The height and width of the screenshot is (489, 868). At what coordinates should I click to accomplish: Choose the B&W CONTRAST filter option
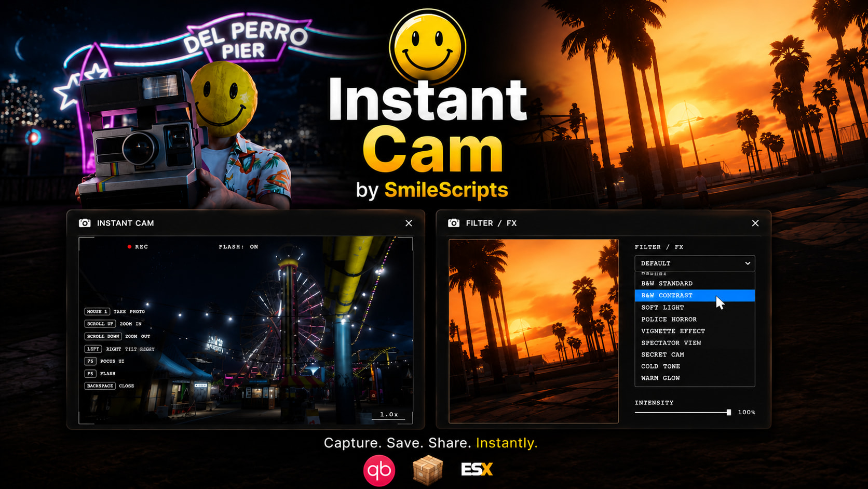pyautogui.click(x=695, y=295)
